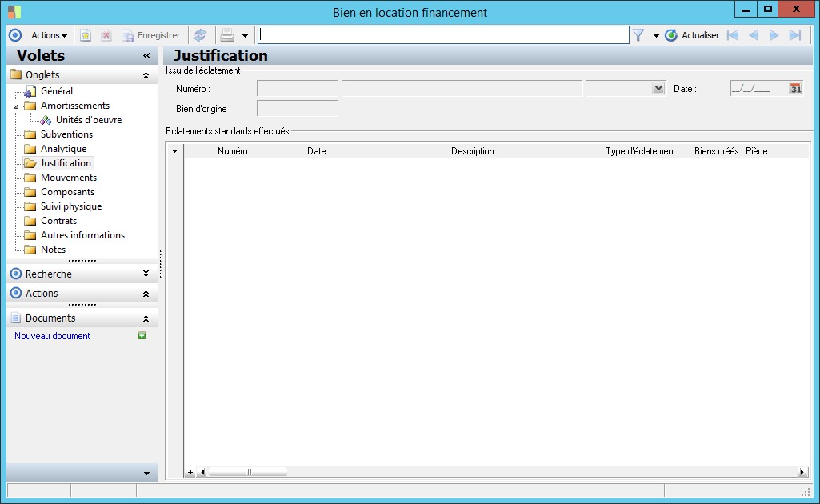Viewport: 820px width, 504px height.
Task: Collapse the Volets side panel
Action: (x=146, y=55)
